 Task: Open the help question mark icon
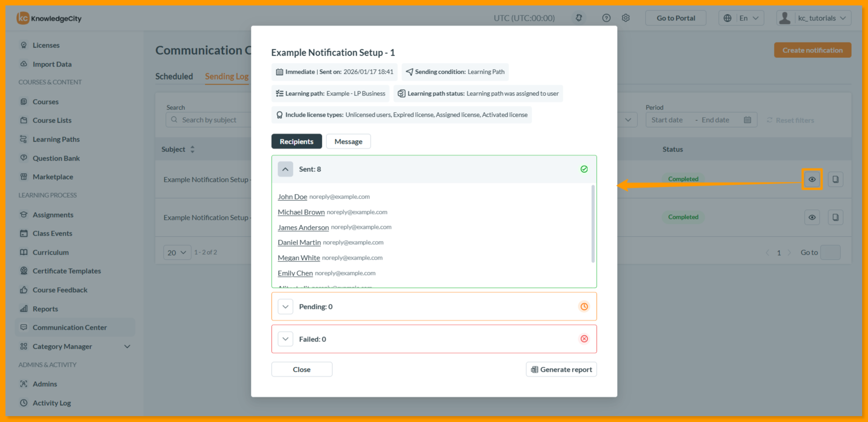coord(606,18)
